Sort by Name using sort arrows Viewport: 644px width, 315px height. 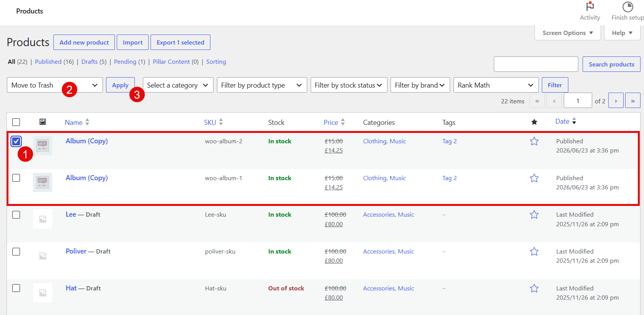[87, 122]
